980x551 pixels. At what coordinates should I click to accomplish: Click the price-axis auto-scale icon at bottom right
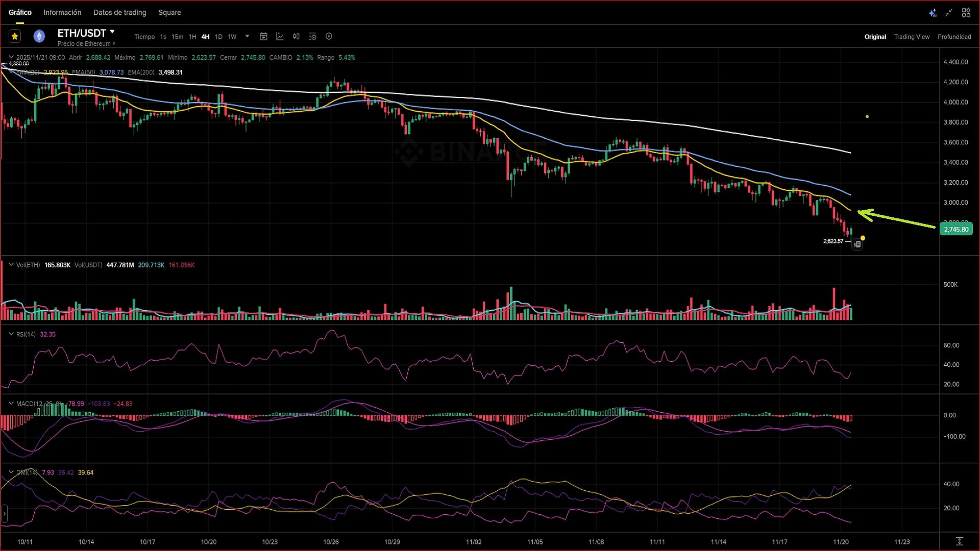pyautogui.click(x=959, y=541)
